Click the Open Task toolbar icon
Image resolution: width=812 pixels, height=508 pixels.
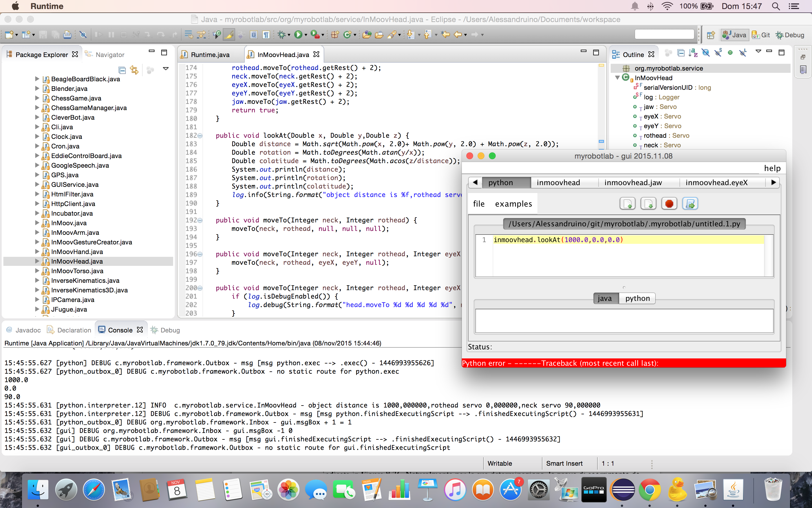379,35
